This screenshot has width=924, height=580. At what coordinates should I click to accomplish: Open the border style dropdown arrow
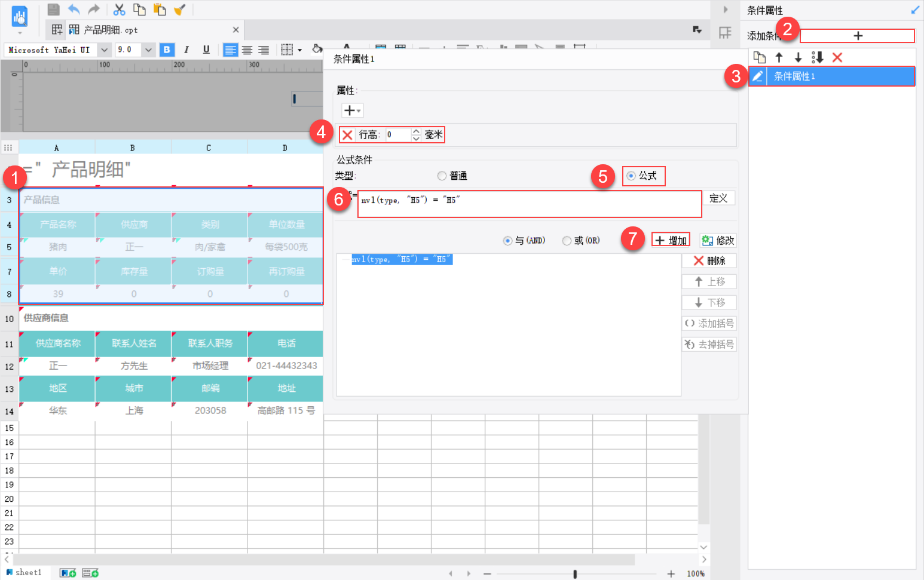[299, 50]
